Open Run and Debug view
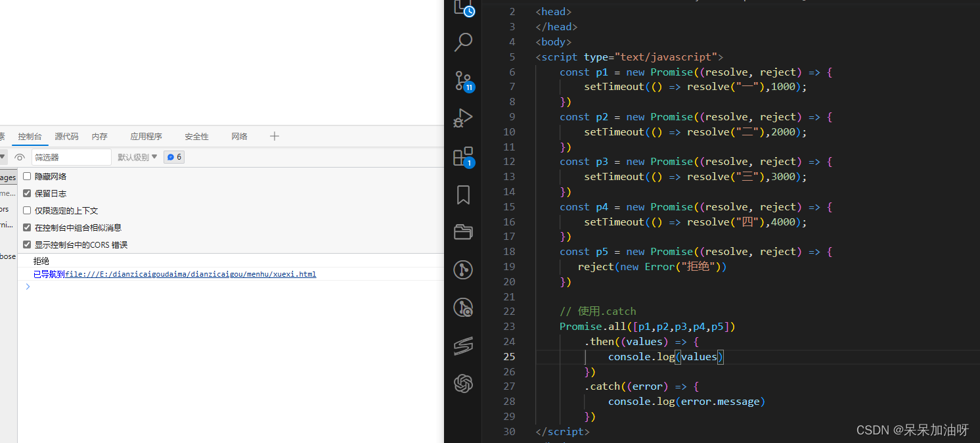980x443 pixels. [463, 118]
